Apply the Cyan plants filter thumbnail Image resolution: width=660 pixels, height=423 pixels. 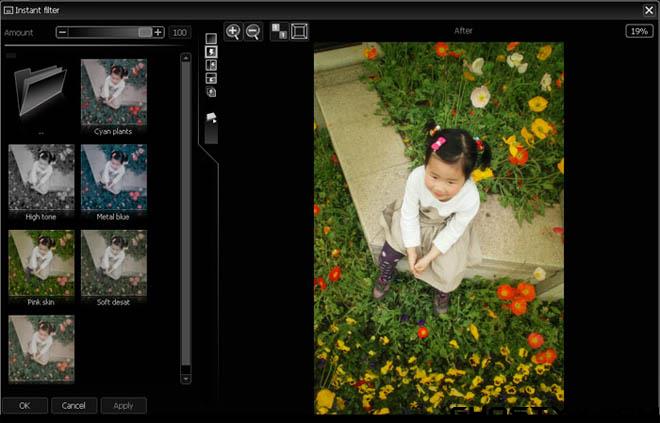[x=114, y=92]
